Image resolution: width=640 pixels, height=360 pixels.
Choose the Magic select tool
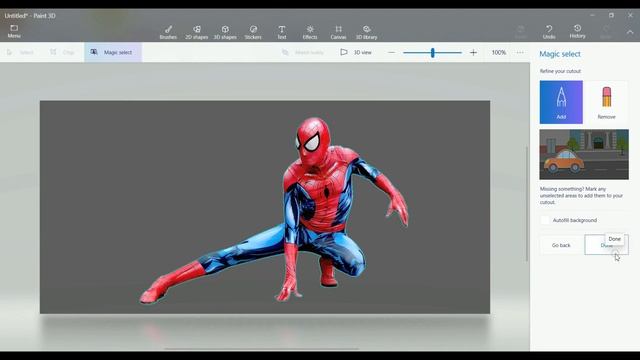point(113,52)
